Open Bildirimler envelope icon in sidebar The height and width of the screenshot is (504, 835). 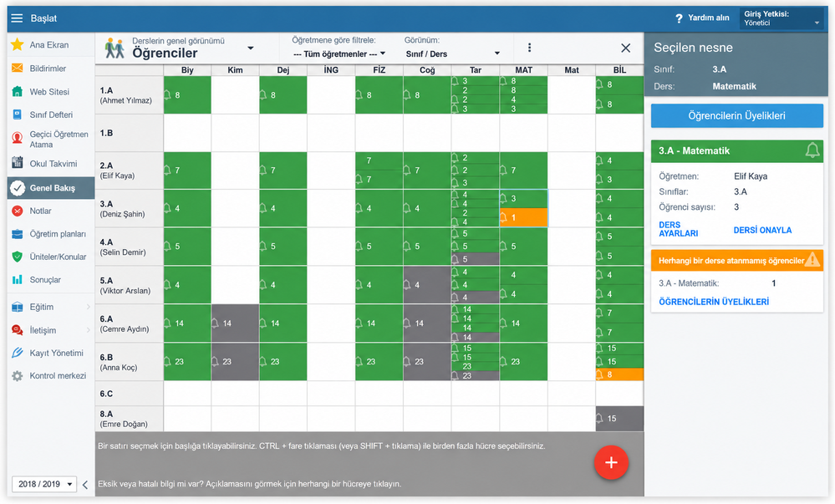click(18, 68)
